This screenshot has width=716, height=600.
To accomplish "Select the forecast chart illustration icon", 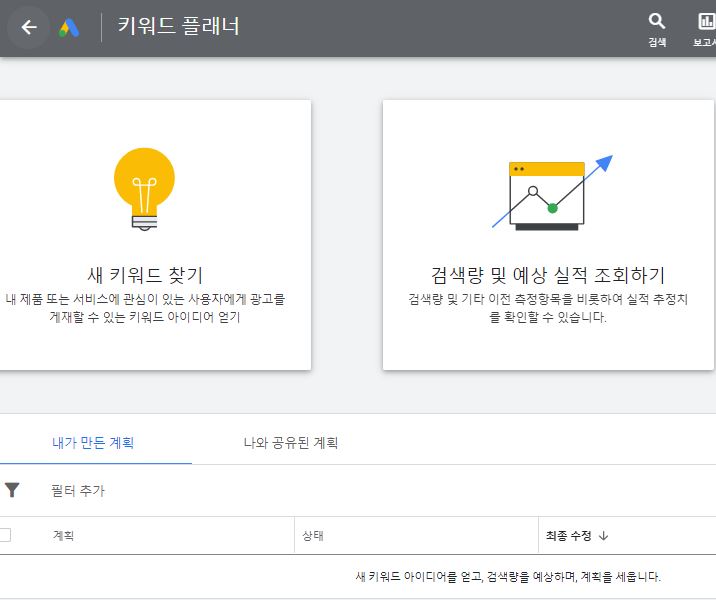I will click(x=552, y=192).
